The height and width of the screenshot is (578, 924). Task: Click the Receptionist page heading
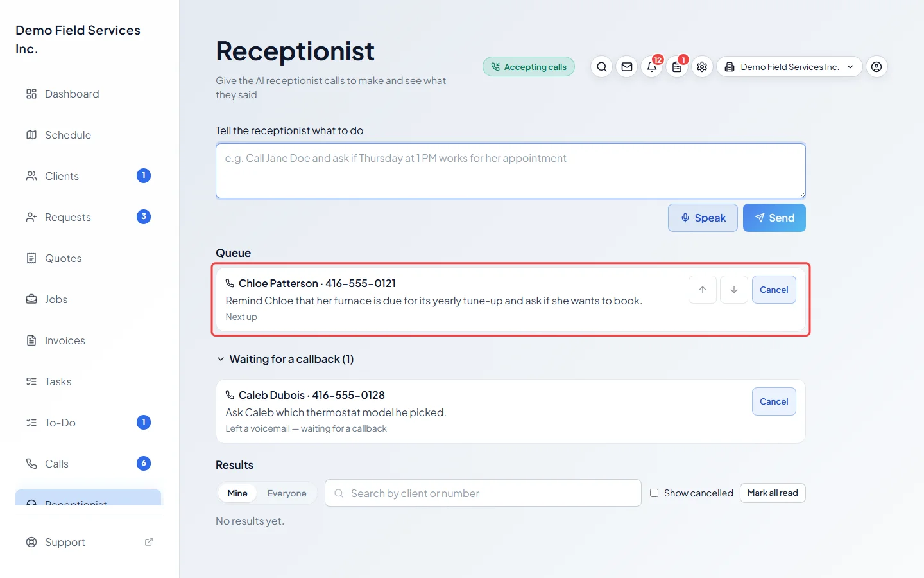(x=295, y=51)
